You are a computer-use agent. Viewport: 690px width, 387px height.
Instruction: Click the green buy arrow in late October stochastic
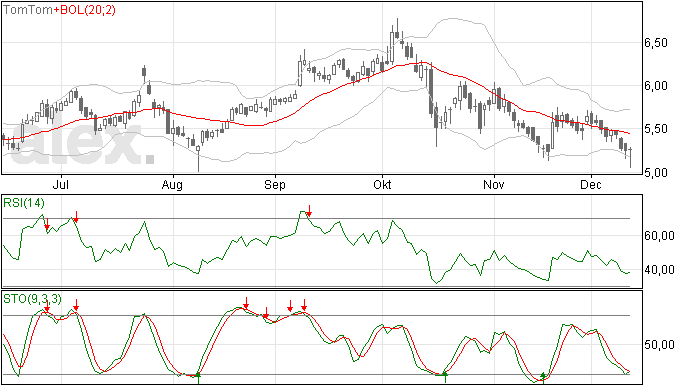coord(445,375)
